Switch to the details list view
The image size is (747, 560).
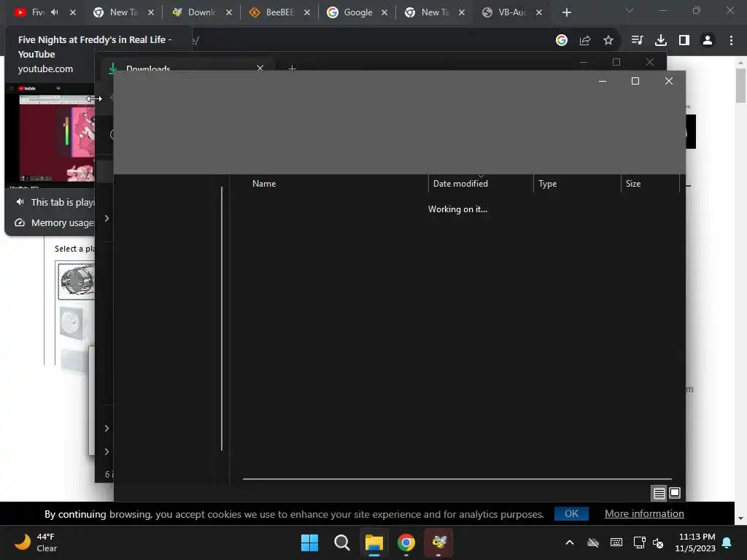659,494
